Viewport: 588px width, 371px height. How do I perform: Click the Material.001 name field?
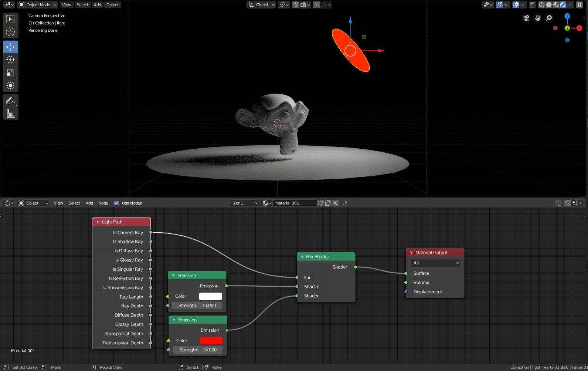click(295, 203)
